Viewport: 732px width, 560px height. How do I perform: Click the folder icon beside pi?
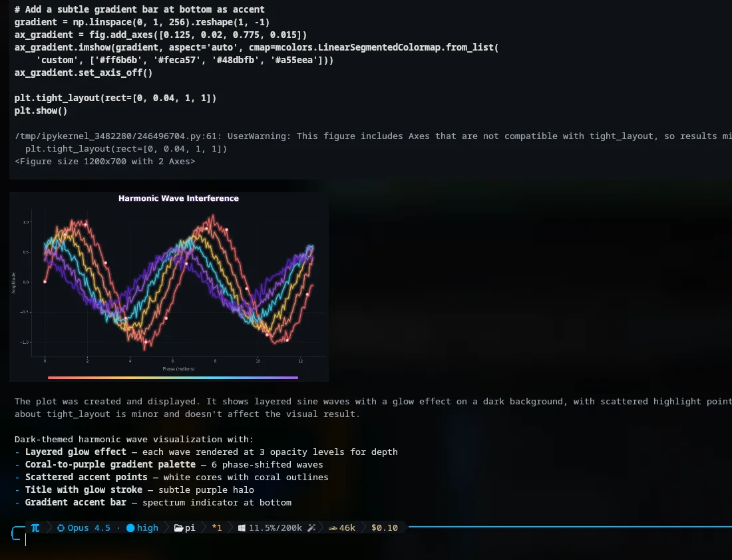click(178, 528)
